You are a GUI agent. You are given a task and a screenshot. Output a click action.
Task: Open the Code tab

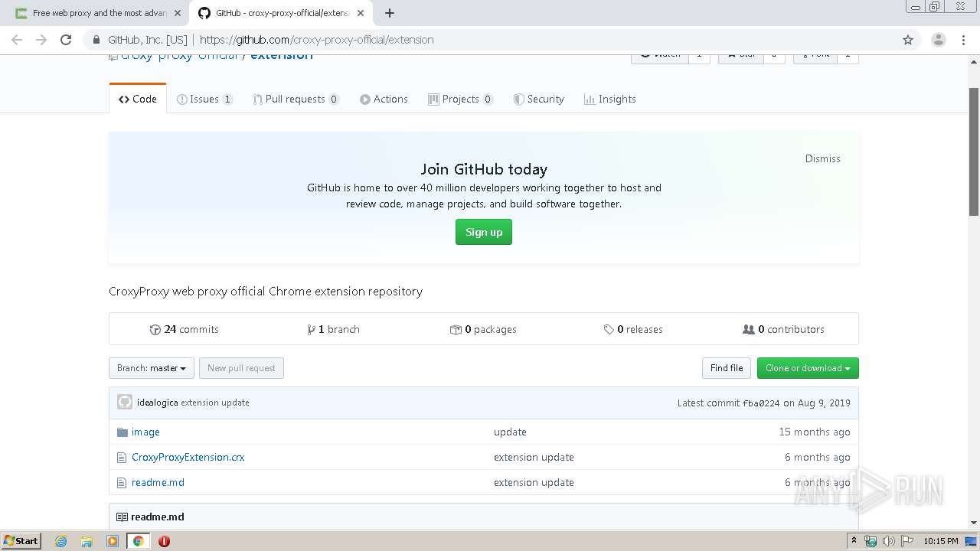138,99
